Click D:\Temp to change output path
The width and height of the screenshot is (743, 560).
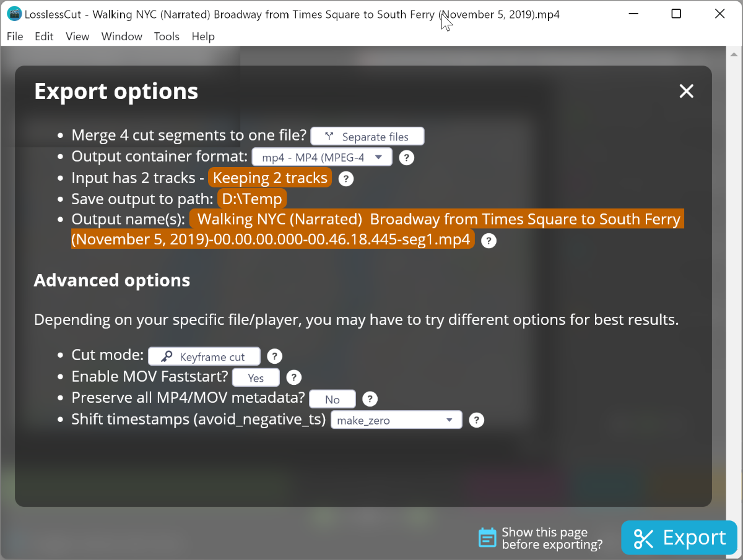coord(251,199)
